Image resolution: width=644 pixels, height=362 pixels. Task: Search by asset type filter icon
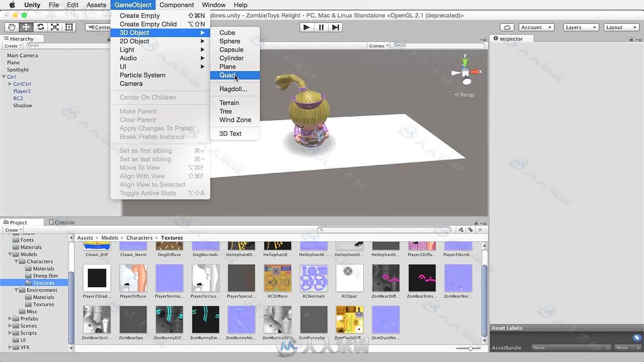pos(461,230)
